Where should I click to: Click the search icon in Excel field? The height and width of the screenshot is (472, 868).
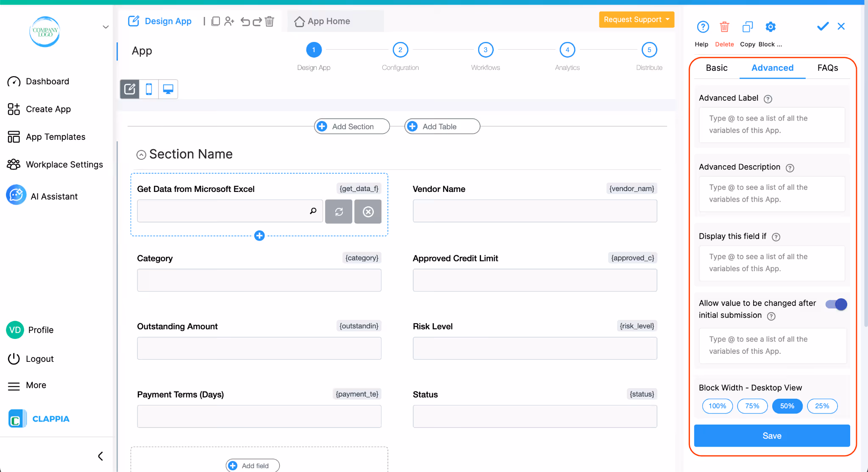[313, 211]
